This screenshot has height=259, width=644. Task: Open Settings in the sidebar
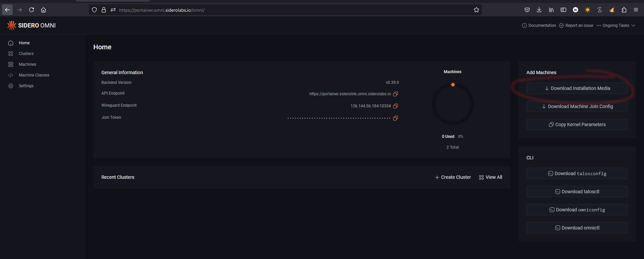[x=26, y=86]
